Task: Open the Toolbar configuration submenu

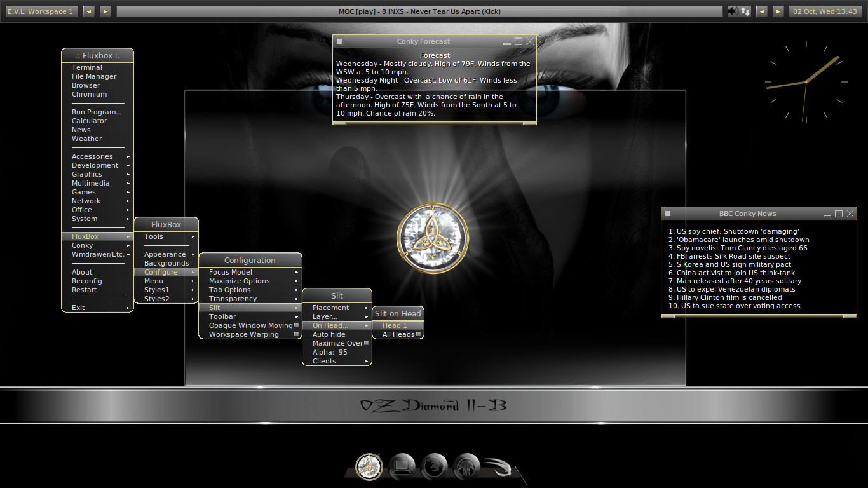Action: pyautogui.click(x=250, y=316)
